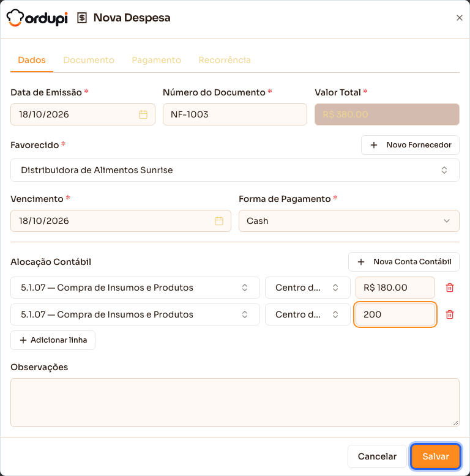Screen dimensions: 470x476
Task: Switch to the Documento tab
Action: coord(89,60)
